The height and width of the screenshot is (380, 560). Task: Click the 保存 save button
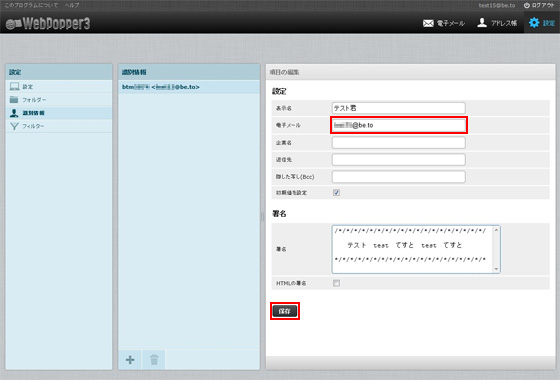click(285, 311)
